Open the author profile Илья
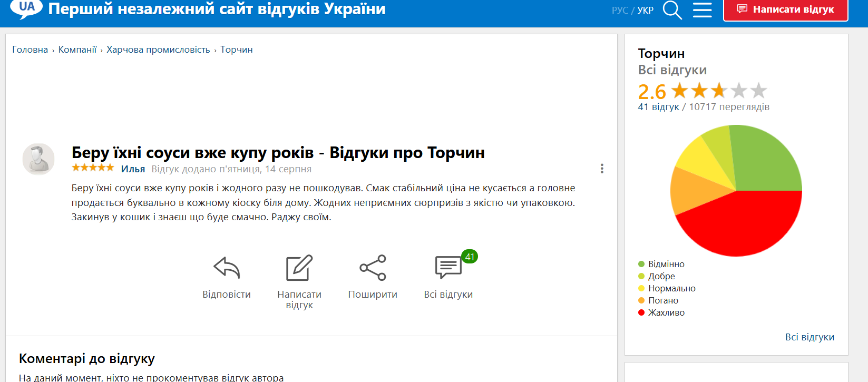The height and width of the screenshot is (382, 868). [x=133, y=169]
